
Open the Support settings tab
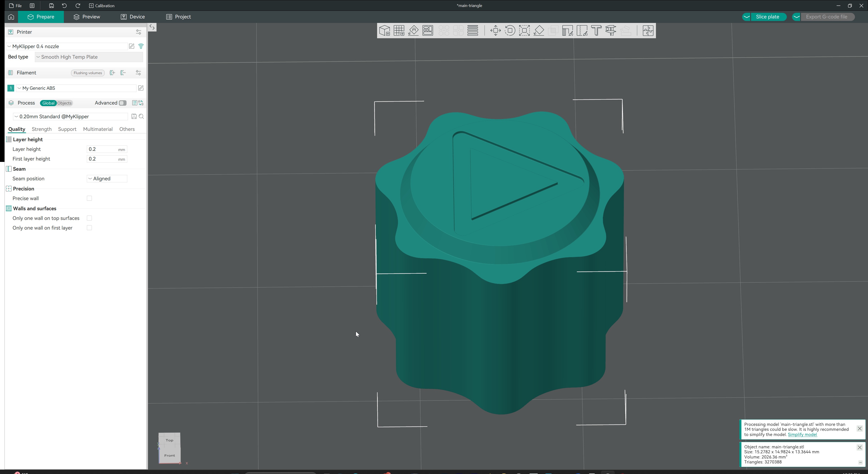[x=67, y=129]
